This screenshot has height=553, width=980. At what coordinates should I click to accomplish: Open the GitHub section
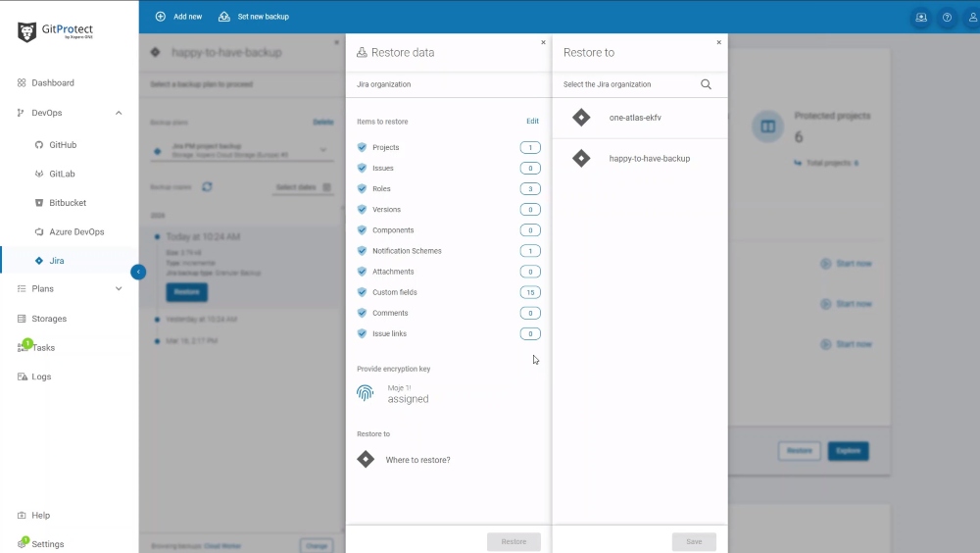click(63, 144)
